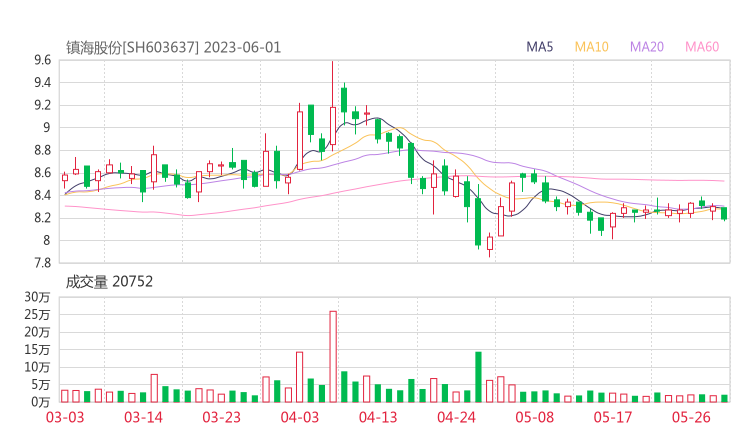Click the 8.8 price axis label

click(x=42, y=150)
